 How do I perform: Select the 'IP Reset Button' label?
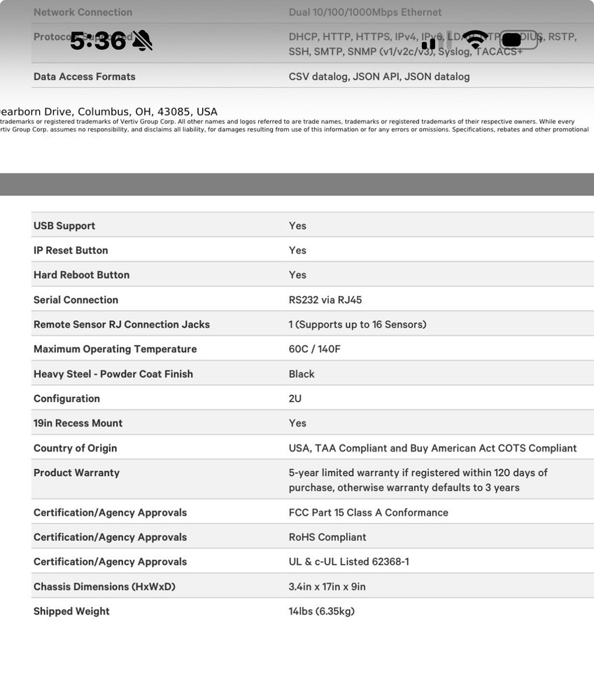tap(71, 250)
